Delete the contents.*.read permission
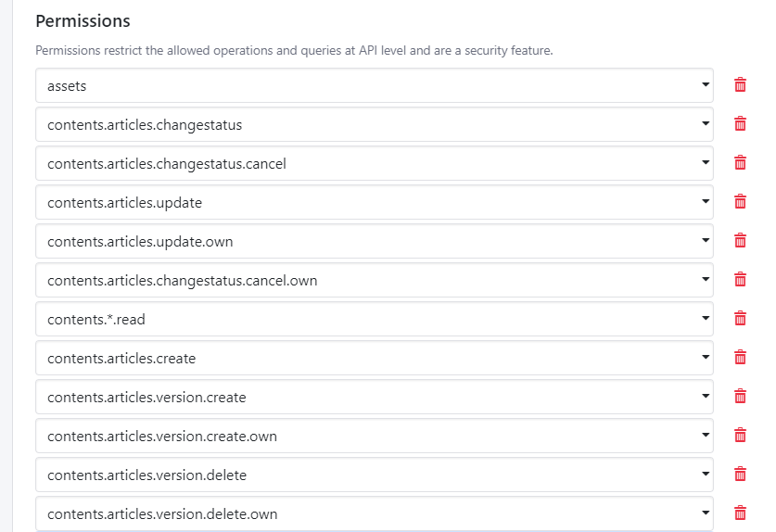This screenshot has width=776, height=532. tap(740, 319)
